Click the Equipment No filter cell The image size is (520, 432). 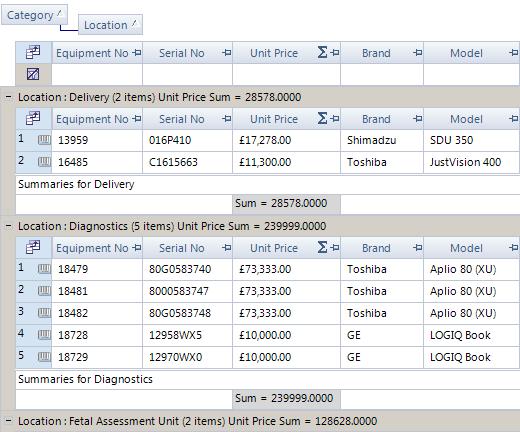pos(97,74)
